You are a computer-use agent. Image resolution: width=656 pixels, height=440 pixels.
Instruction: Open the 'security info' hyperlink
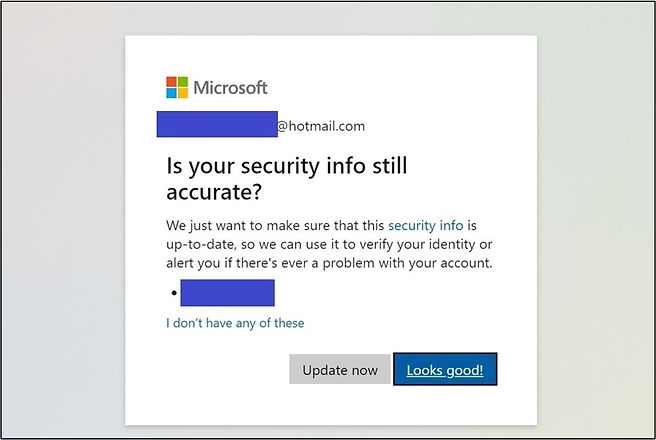tap(425, 226)
